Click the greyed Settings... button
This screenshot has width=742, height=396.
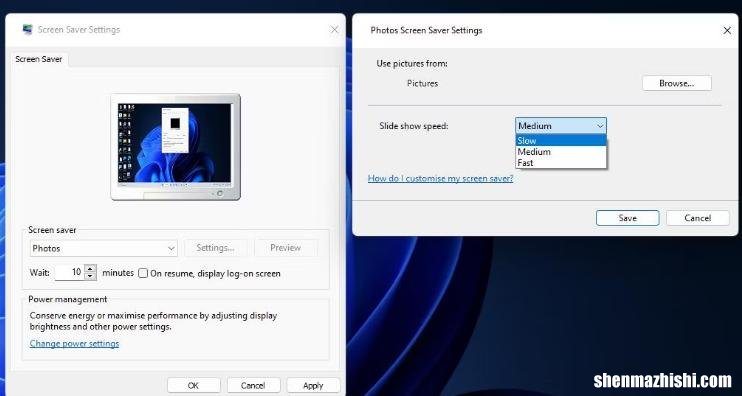coord(215,248)
